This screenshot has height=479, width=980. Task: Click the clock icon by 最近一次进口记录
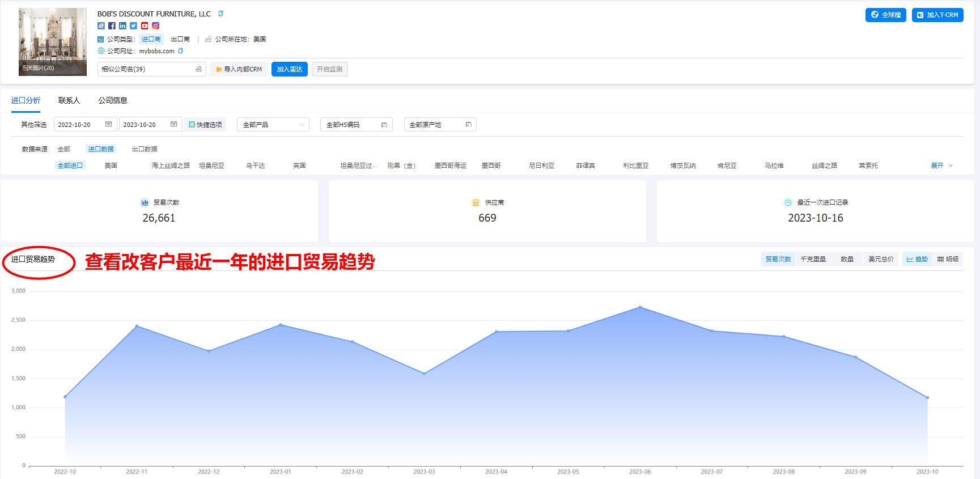(x=788, y=202)
